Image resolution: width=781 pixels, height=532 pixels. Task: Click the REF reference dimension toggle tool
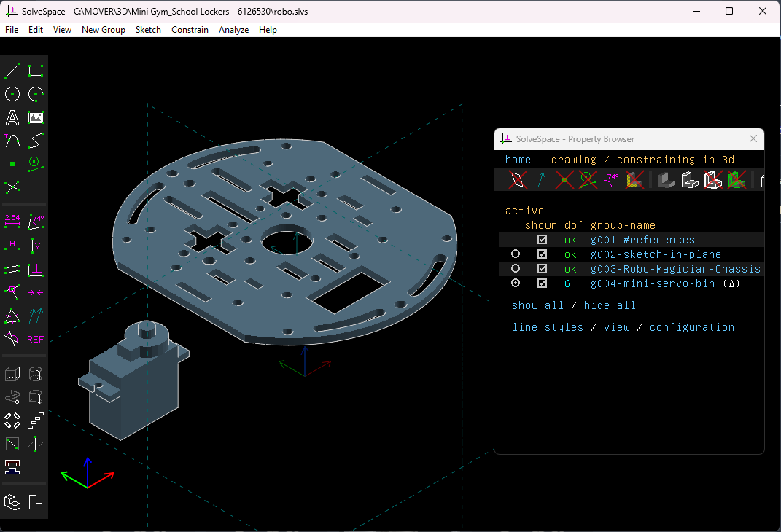(35, 340)
